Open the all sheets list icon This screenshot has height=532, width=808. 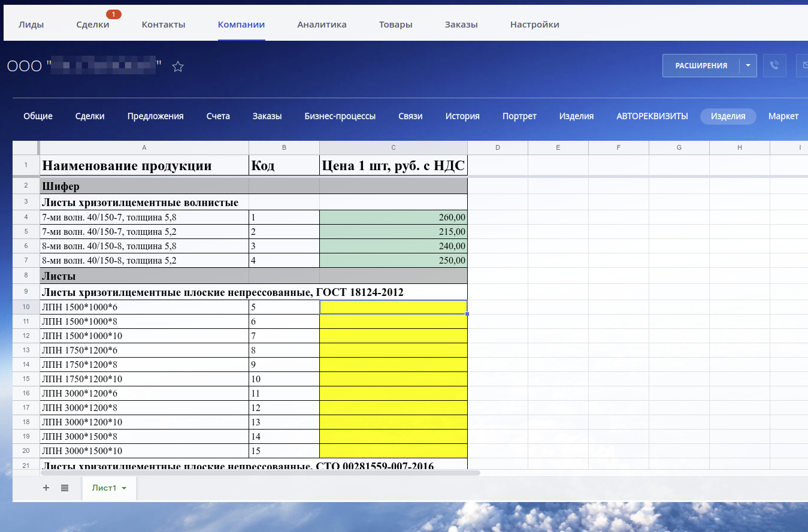tap(65, 488)
